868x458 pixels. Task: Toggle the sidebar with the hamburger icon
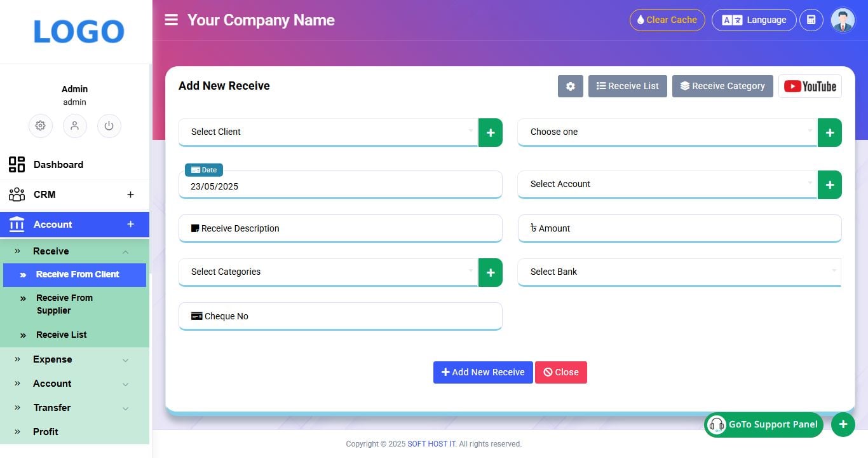coord(171,19)
